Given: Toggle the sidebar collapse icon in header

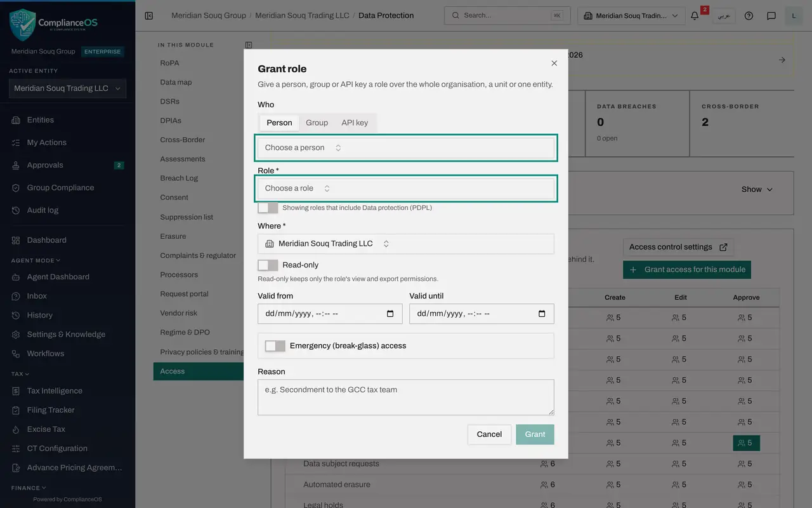Looking at the screenshot, I should click(149, 16).
